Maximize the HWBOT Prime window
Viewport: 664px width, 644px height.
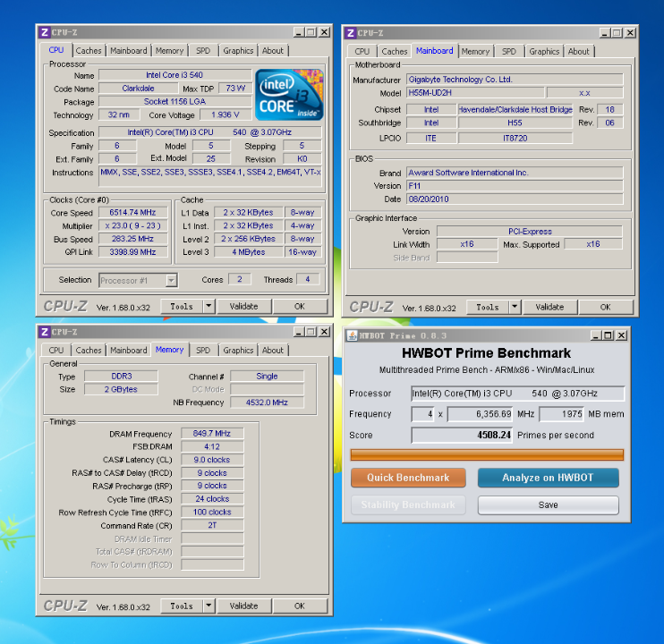609,335
